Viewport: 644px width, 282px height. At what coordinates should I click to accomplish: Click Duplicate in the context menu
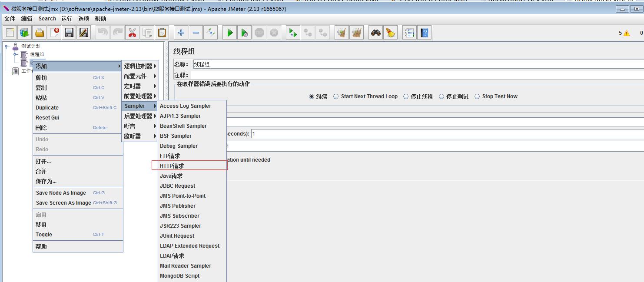pyautogui.click(x=78, y=108)
